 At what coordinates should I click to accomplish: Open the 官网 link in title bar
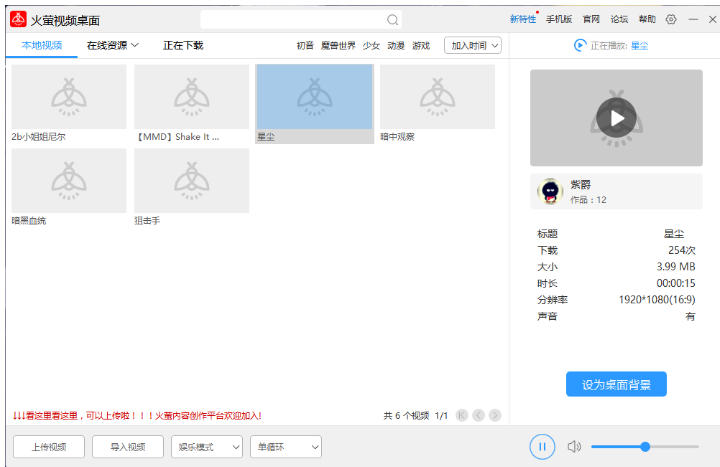(x=591, y=19)
